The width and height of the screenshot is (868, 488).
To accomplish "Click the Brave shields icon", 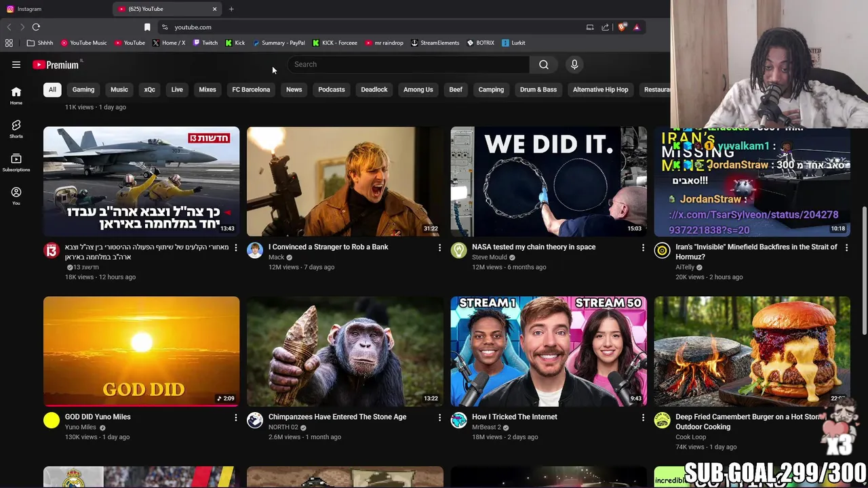I will (622, 27).
